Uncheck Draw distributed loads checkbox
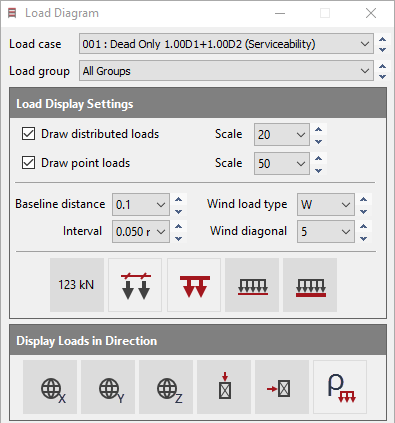Image resolution: width=395 pixels, height=423 pixels. click(28, 134)
